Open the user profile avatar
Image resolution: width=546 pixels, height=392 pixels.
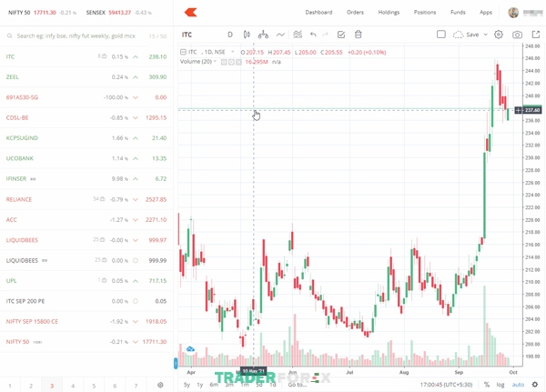(x=513, y=13)
